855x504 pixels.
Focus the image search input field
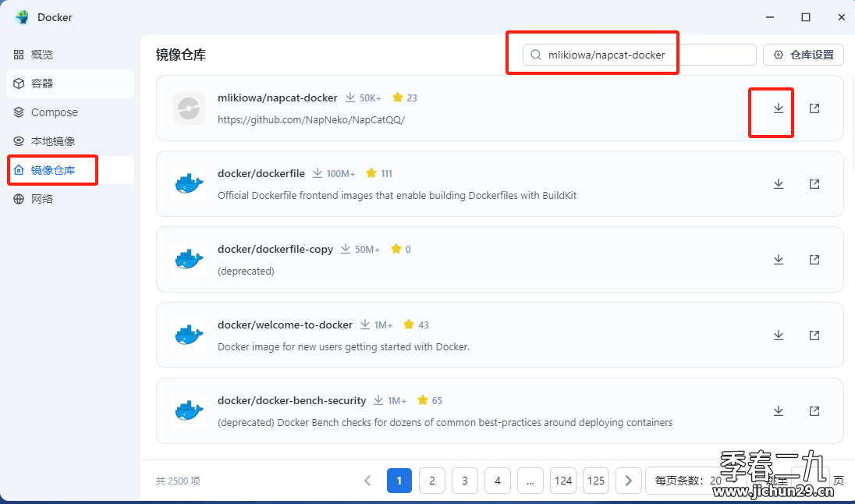click(x=639, y=55)
